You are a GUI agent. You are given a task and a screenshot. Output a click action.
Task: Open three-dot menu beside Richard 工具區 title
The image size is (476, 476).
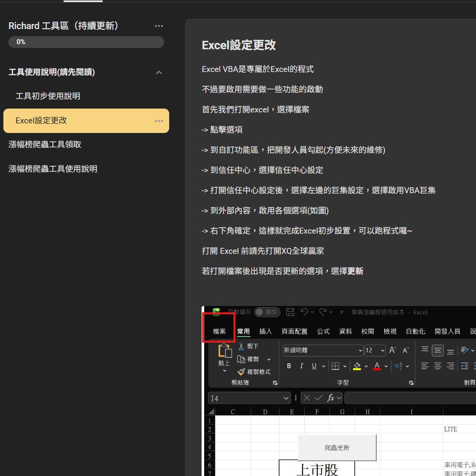[159, 26]
